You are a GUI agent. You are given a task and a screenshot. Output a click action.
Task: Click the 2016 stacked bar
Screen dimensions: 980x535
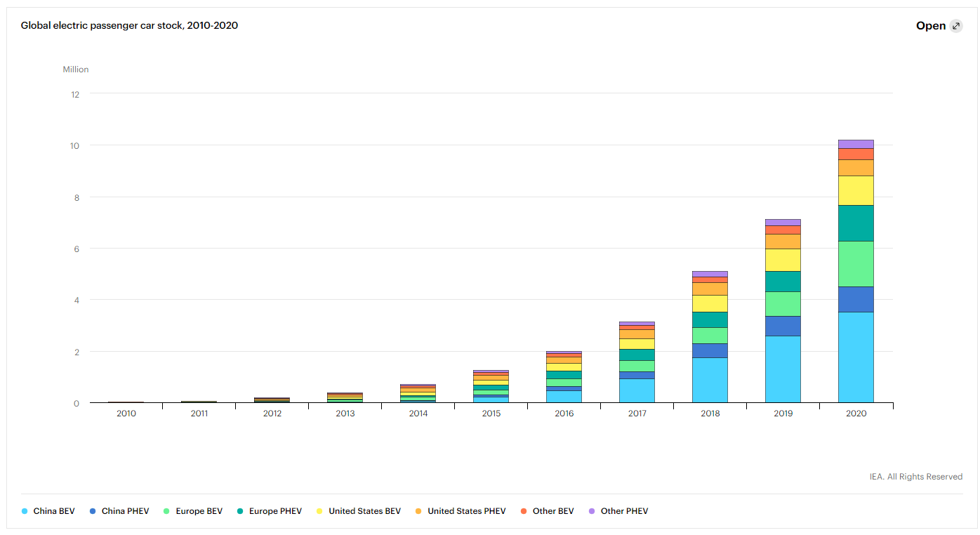[564, 377]
